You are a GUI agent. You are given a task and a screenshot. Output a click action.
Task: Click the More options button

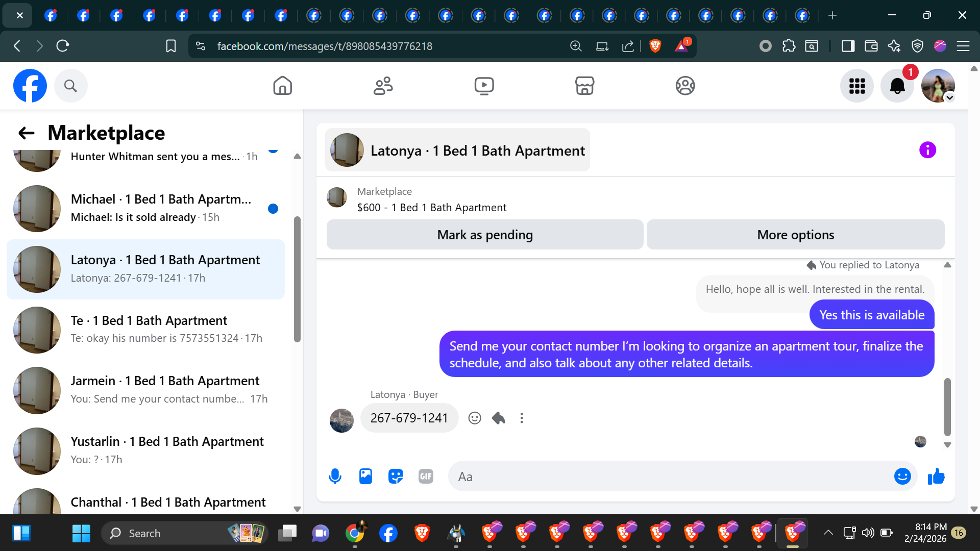tap(795, 235)
